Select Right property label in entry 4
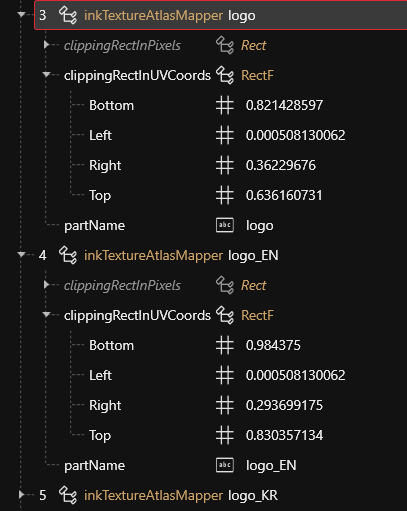The height and width of the screenshot is (511, 407). [x=105, y=406]
